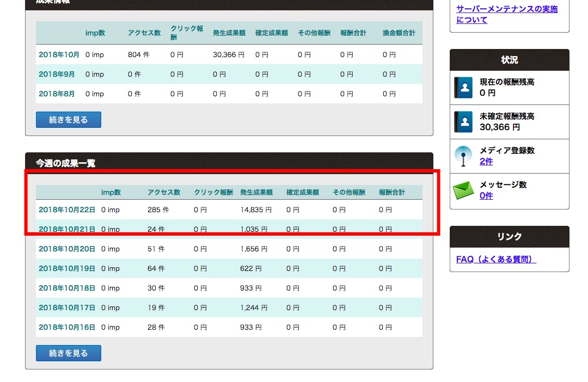Open the メッセージ数 0件 link
Viewport: 588px width, 382px height.
point(486,196)
